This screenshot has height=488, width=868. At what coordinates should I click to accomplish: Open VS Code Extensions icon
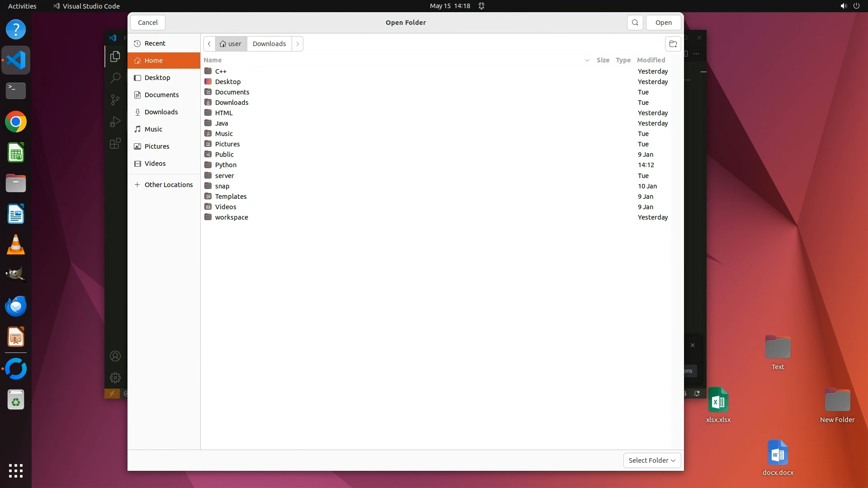tap(115, 144)
